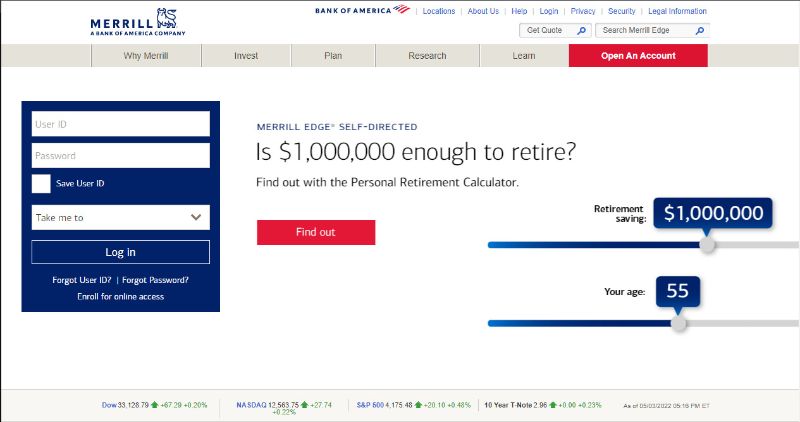
Task: Open the Research menu
Action: [427, 56]
